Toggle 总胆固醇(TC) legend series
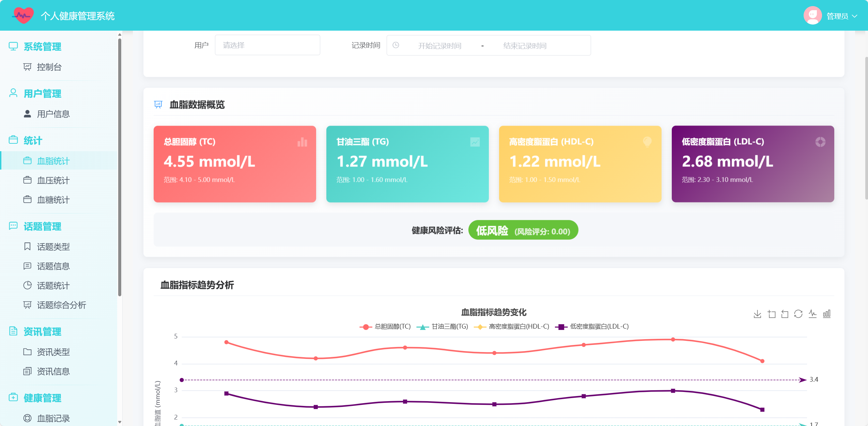Screen dimensions: 868x426 tap(385, 327)
